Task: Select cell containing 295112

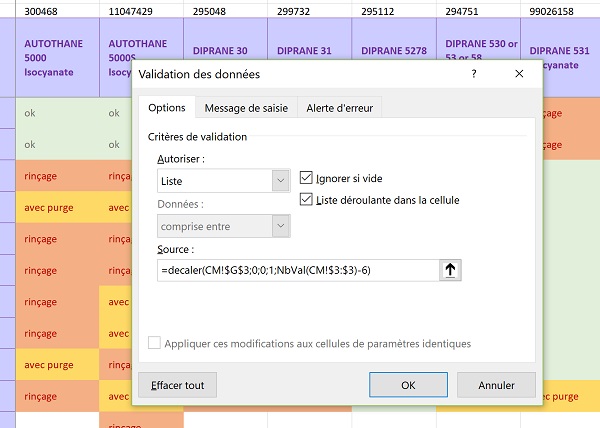Action: tap(394, 11)
